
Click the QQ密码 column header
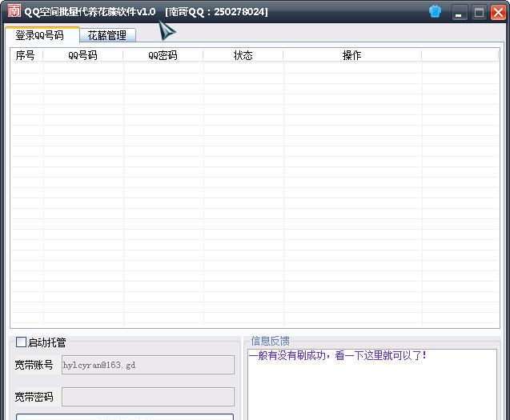click(x=163, y=55)
